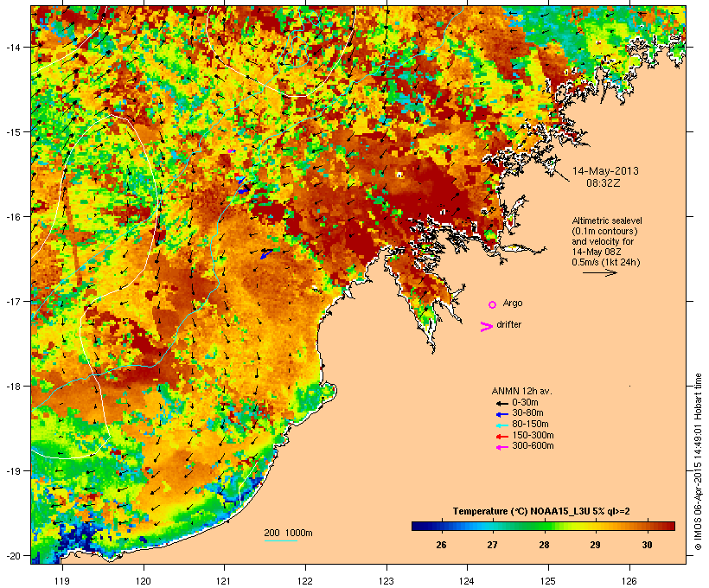Image resolution: width=709 pixels, height=588 pixels.
Task: Click the ANMN 12h av. heading
Action: 521,391
